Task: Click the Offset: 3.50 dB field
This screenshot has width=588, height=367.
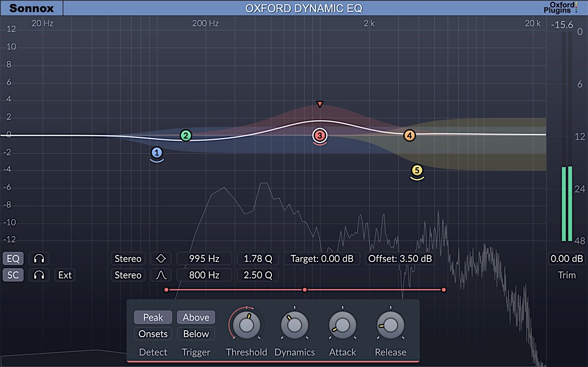Action: pos(400,259)
